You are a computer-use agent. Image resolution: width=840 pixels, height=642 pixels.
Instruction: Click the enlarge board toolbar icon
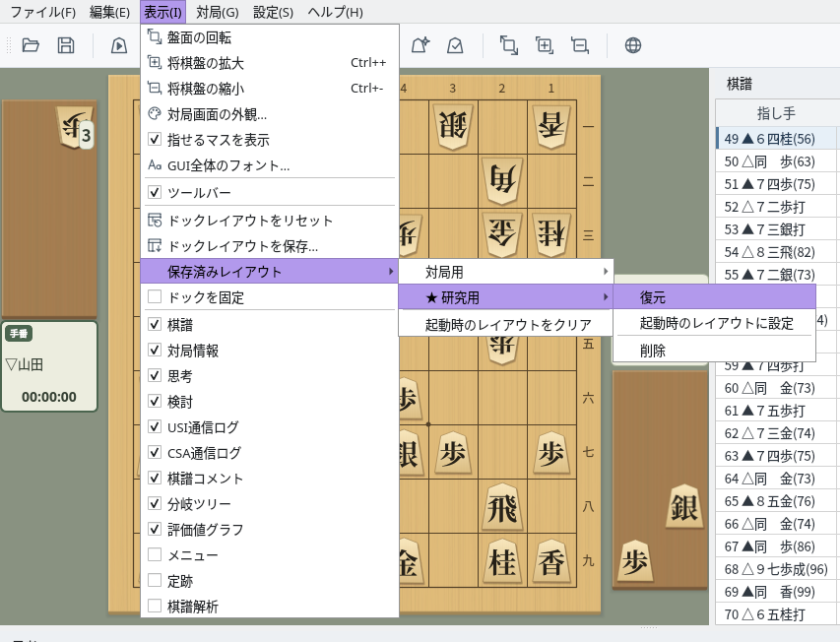(x=545, y=45)
